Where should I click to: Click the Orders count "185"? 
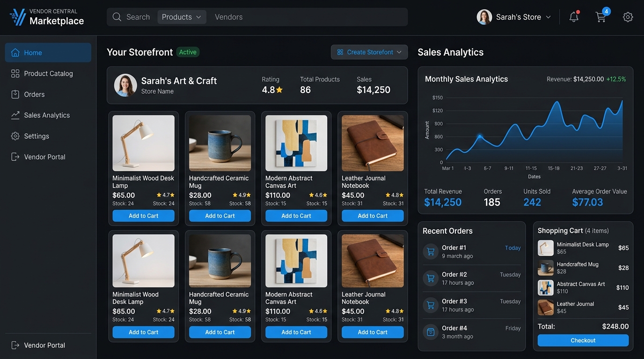pos(492,202)
